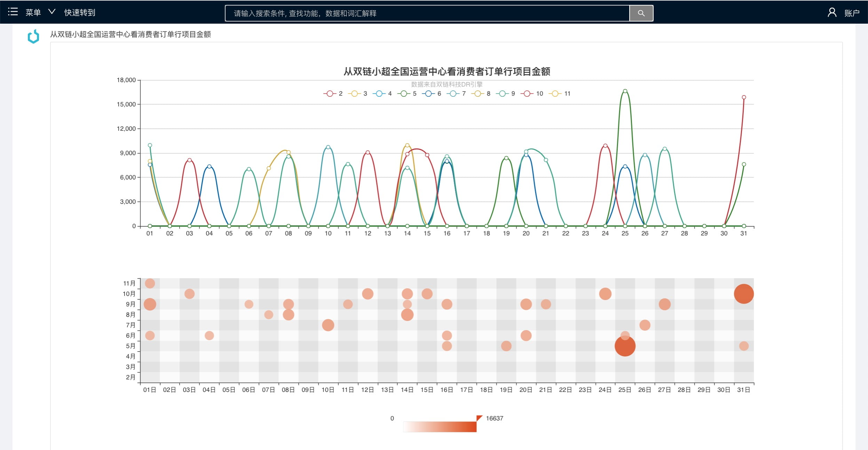
Task: Click the orange gradient color bar
Action: tap(440, 427)
